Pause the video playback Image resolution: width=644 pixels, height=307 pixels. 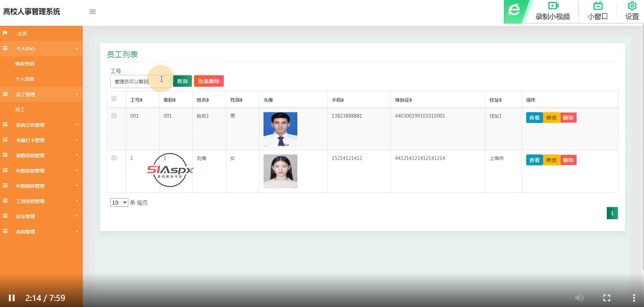(x=12, y=298)
